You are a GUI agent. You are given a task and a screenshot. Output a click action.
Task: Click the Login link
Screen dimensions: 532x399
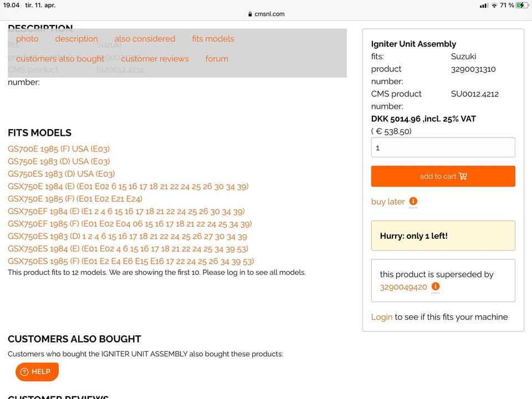pos(382,317)
